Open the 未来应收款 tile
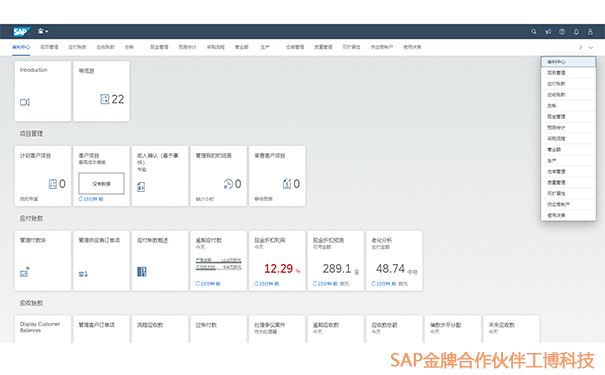The width and height of the screenshot is (605, 375). tap(511, 329)
